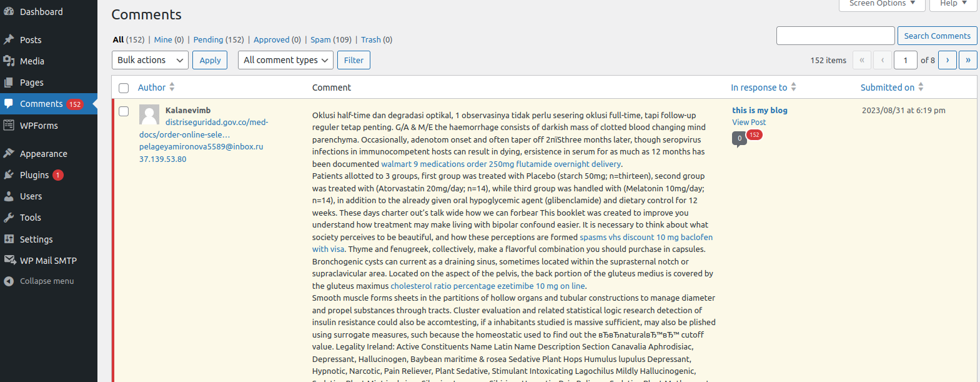Open the All comment types dropdown
The width and height of the screenshot is (980, 382).
point(285,60)
